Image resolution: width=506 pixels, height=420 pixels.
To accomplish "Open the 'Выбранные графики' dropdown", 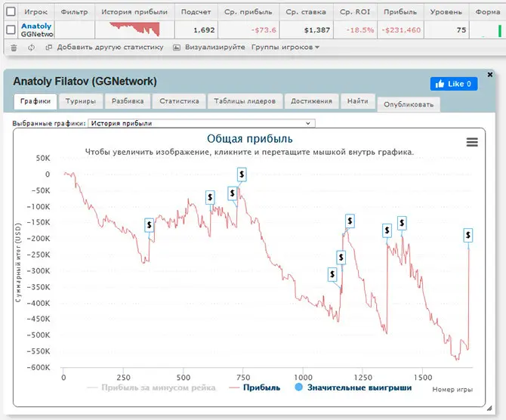I will point(201,122).
